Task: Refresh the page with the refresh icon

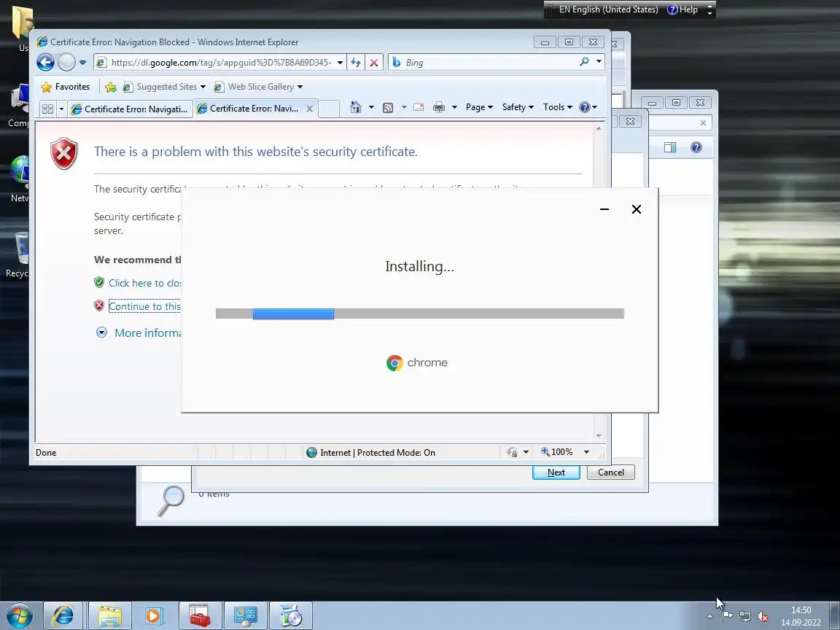Action: coord(356,62)
